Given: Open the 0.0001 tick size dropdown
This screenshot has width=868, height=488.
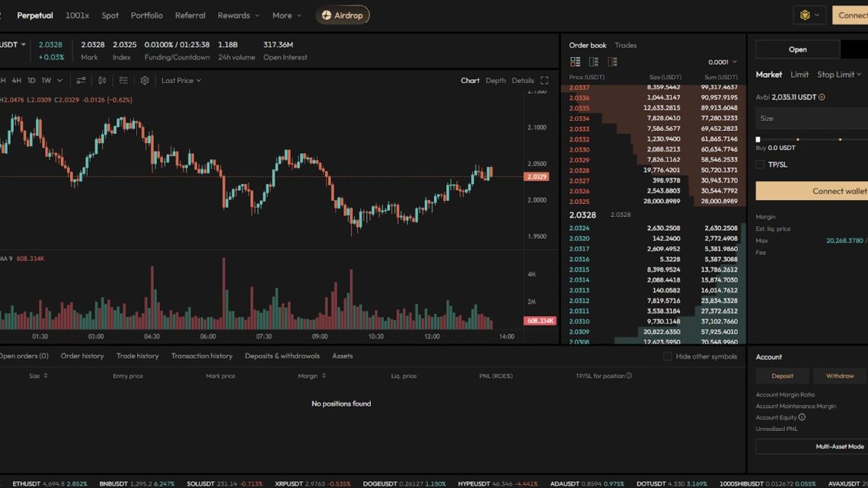Looking at the screenshot, I should pos(719,62).
